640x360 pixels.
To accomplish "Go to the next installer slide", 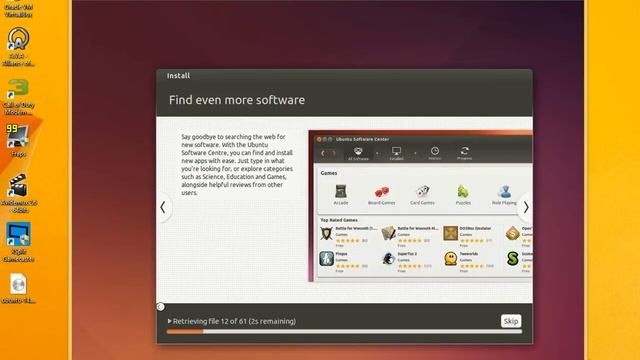I will point(526,207).
